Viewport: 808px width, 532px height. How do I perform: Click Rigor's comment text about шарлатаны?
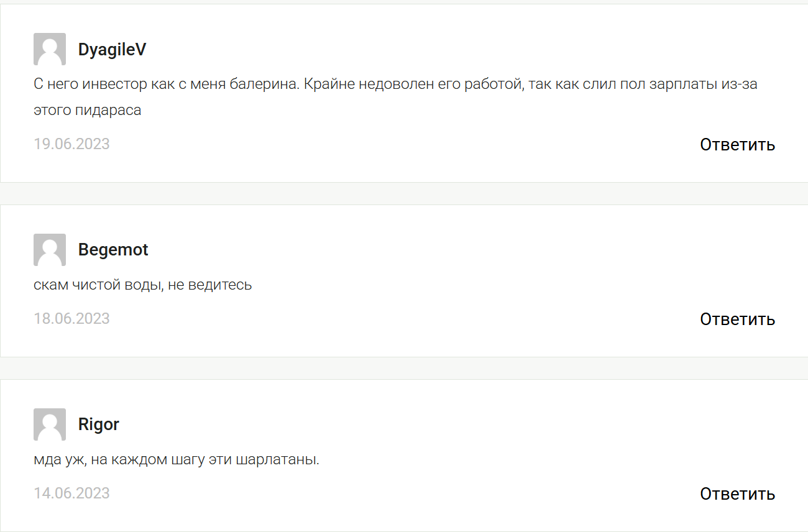(177, 461)
